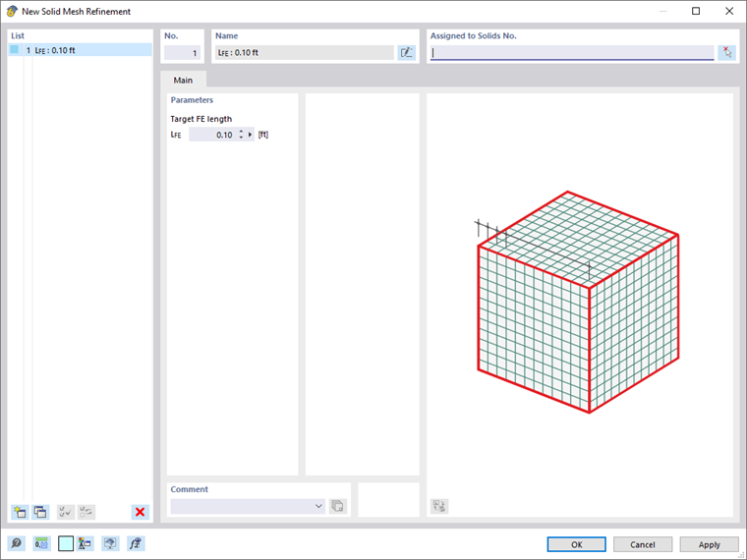Click the Name text field
This screenshot has height=560, width=747.
point(305,52)
